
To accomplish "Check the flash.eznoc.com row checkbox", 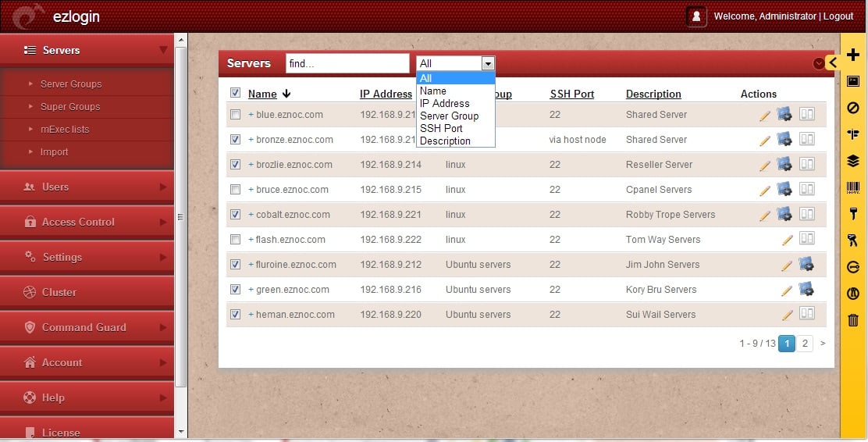I will pos(235,239).
